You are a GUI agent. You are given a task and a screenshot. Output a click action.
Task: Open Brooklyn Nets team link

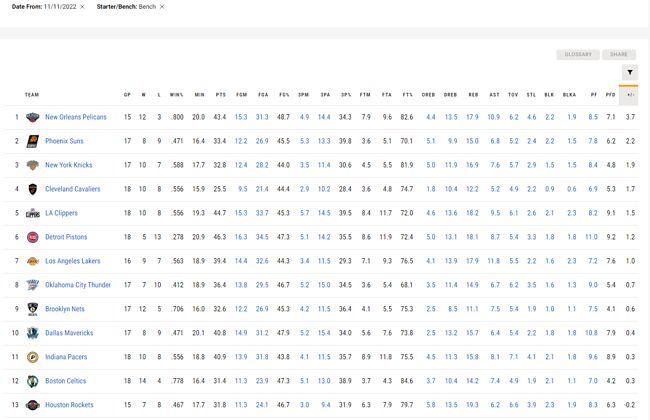65,309
